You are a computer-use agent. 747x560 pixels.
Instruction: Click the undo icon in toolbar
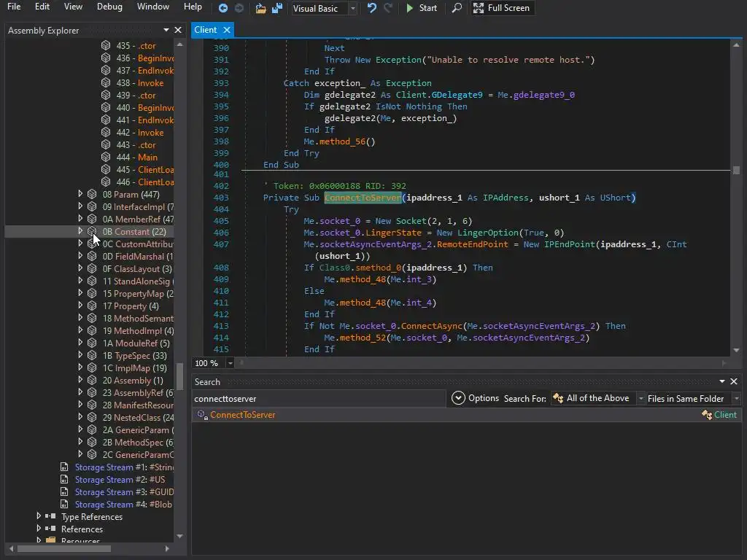point(372,8)
